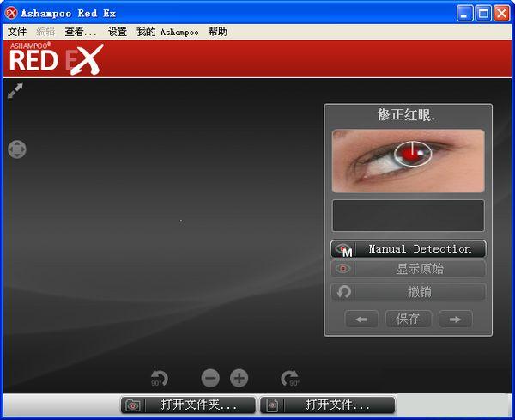Click the red-eye sample preview image
This screenshot has height=420, width=515.
point(409,161)
